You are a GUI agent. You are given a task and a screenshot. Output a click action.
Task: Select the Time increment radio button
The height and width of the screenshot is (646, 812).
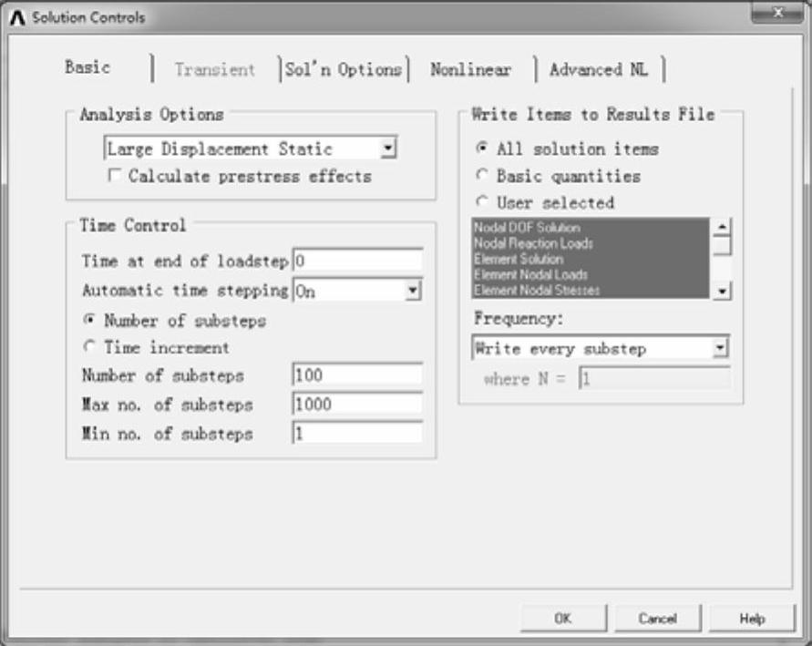[x=89, y=345]
